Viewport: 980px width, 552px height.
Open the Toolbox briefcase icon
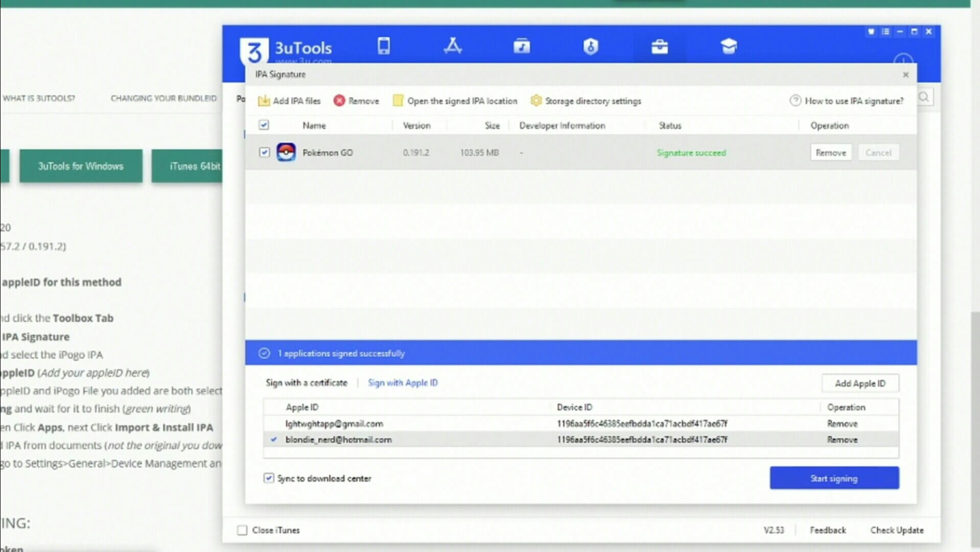tap(660, 47)
